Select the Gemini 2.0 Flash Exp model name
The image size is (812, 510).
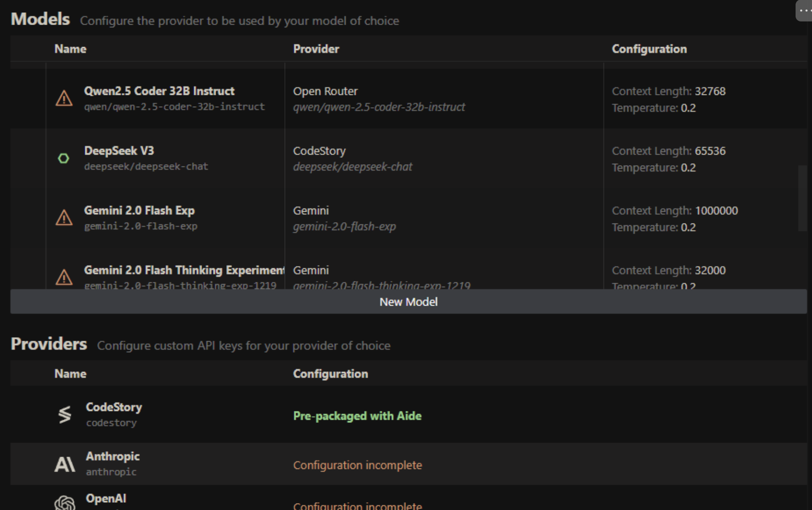coord(139,210)
